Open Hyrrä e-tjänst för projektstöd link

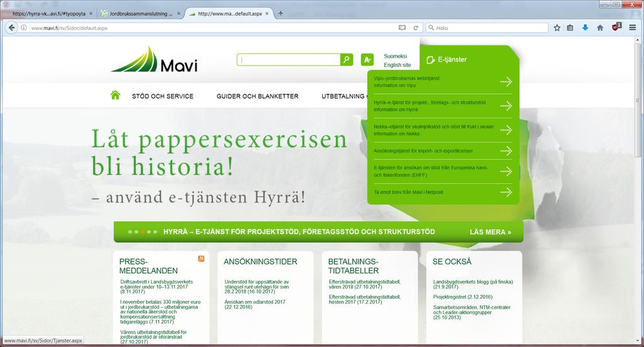(430, 103)
